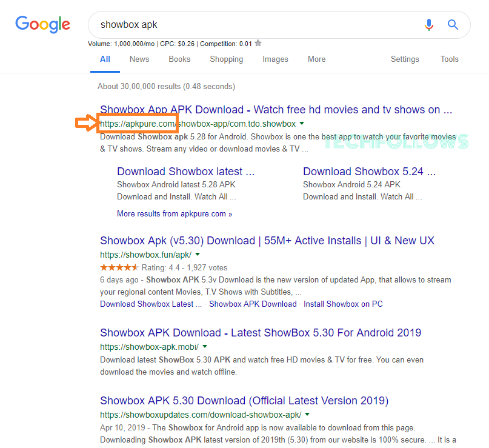489x448 pixels.
Task: Focus the search box containing 'showbox apk'
Action: (x=279, y=25)
